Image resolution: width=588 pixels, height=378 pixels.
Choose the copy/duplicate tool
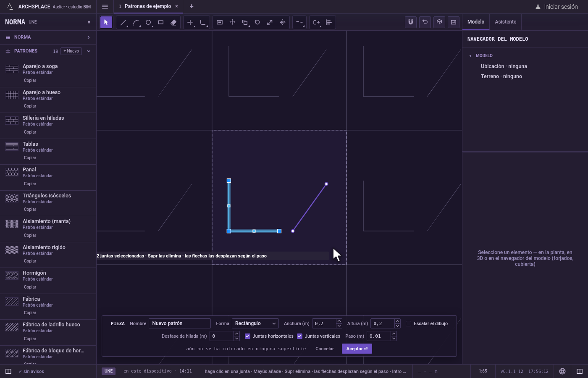[245, 22]
